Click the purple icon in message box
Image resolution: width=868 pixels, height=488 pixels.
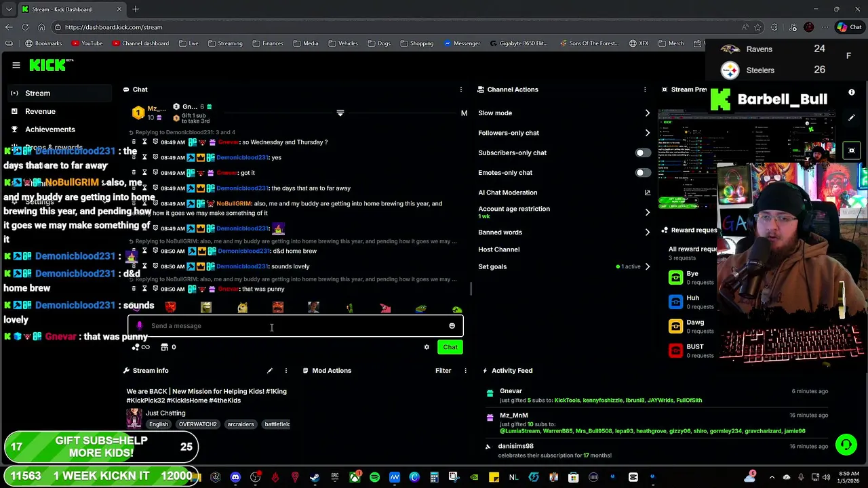tap(140, 326)
